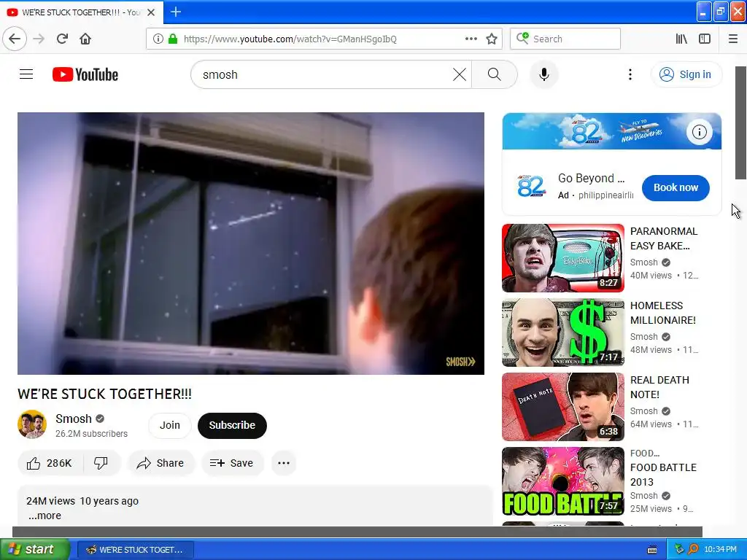Image resolution: width=747 pixels, height=560 pixels.
Task: Go back with the browser back arrow
Action: (15, 39)
